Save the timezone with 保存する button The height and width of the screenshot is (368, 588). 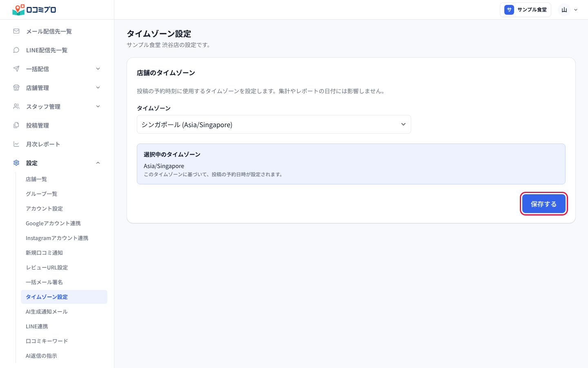point(544,204)
